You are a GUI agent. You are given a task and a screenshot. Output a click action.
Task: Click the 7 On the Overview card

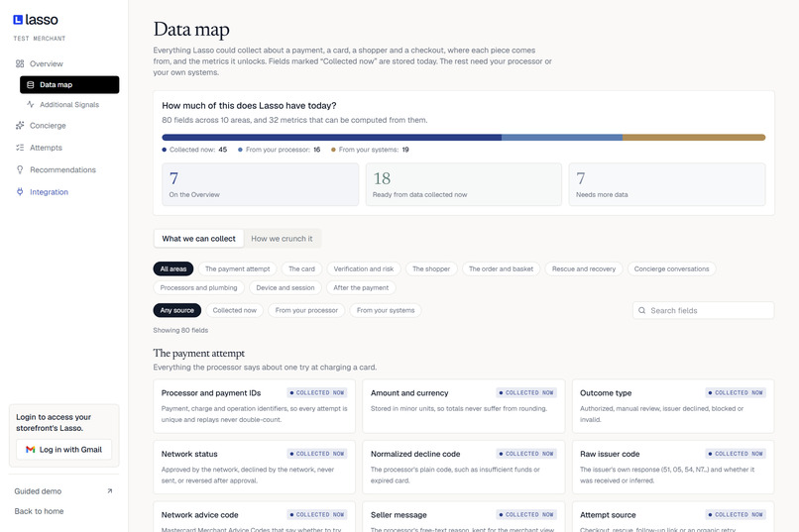point(261,184)
